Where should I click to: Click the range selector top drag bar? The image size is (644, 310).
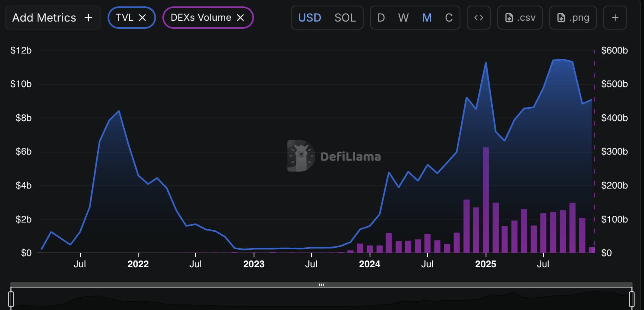coord(321,285)
